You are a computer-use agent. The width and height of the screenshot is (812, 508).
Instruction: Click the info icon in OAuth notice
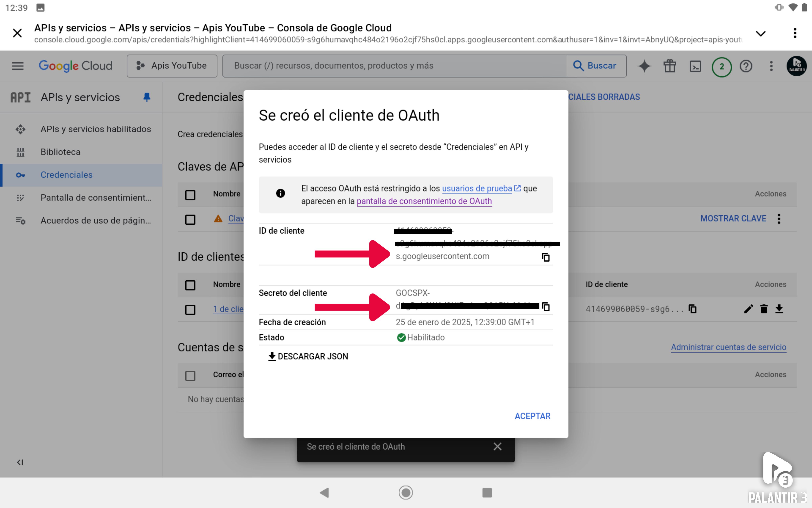click(281, 193)
